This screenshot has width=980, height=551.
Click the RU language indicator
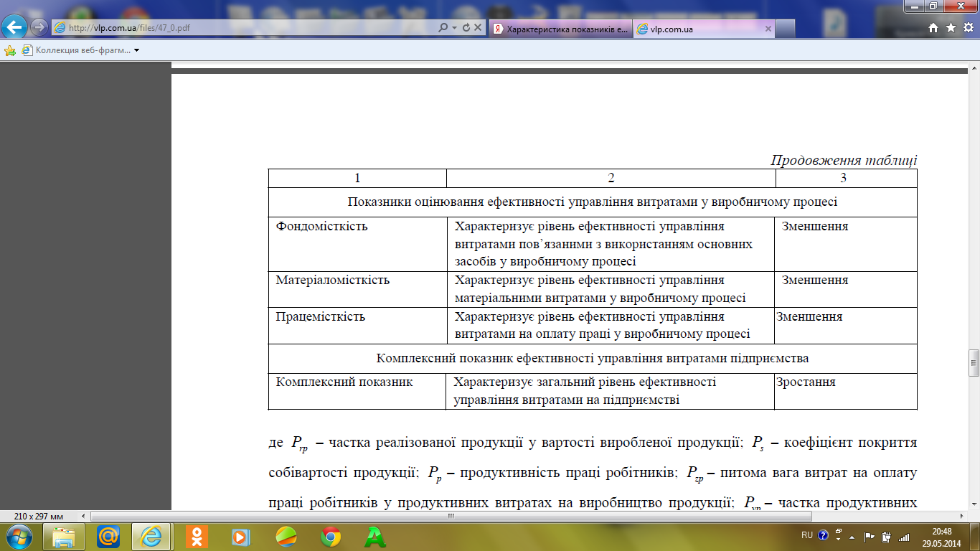806,535
